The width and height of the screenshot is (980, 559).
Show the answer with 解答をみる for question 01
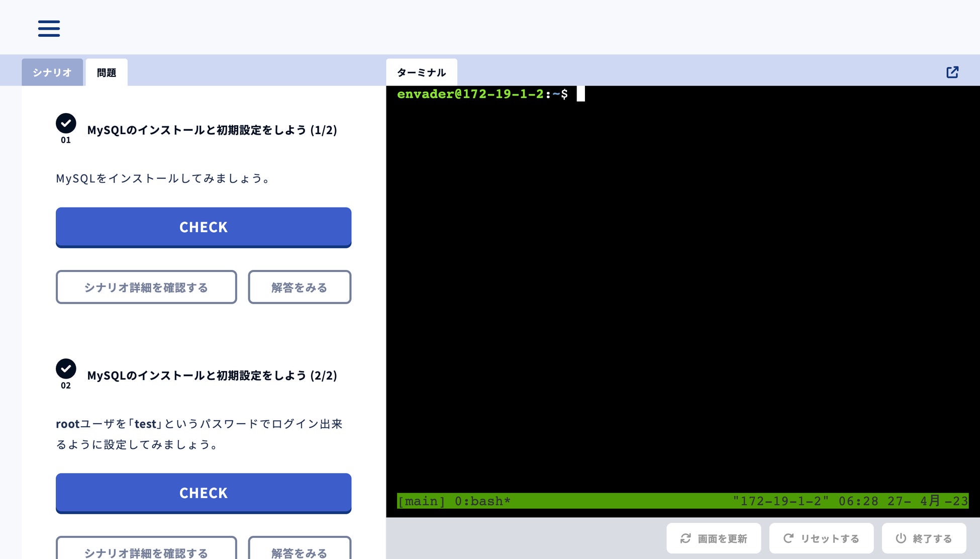[300, 287]
